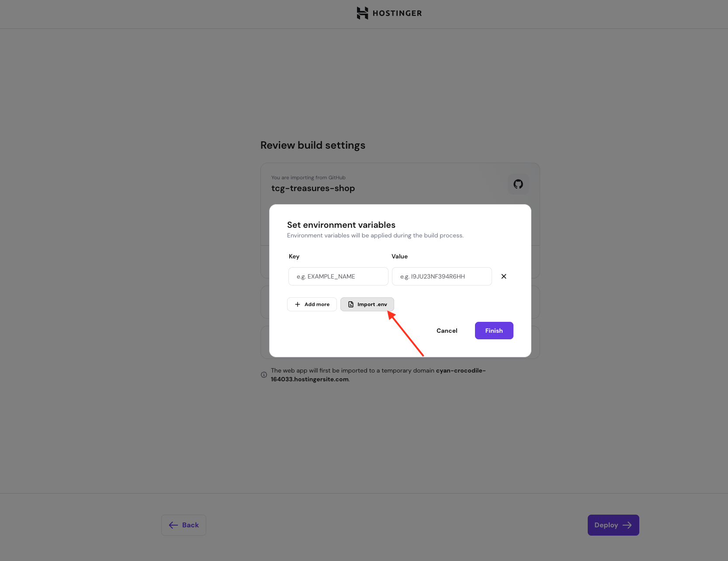Remove the environment variable row
This screenshot has width=728, height=561.
504,276
